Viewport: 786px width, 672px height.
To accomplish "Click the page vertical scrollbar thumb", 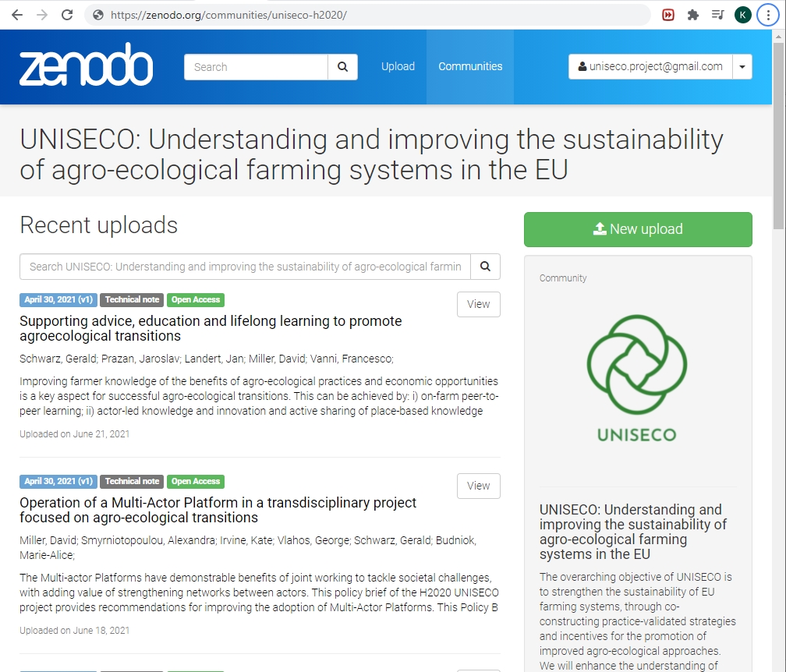I will click(778, 136).
